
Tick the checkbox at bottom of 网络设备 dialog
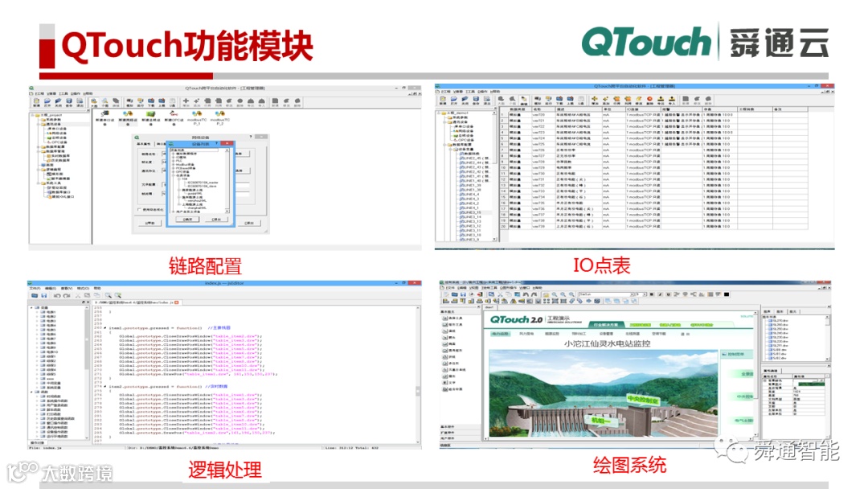pyautogui.click(x=140, y=209)
